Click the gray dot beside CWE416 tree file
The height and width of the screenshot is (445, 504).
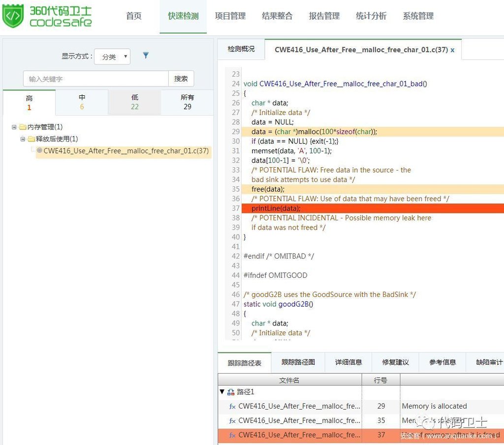39,150
